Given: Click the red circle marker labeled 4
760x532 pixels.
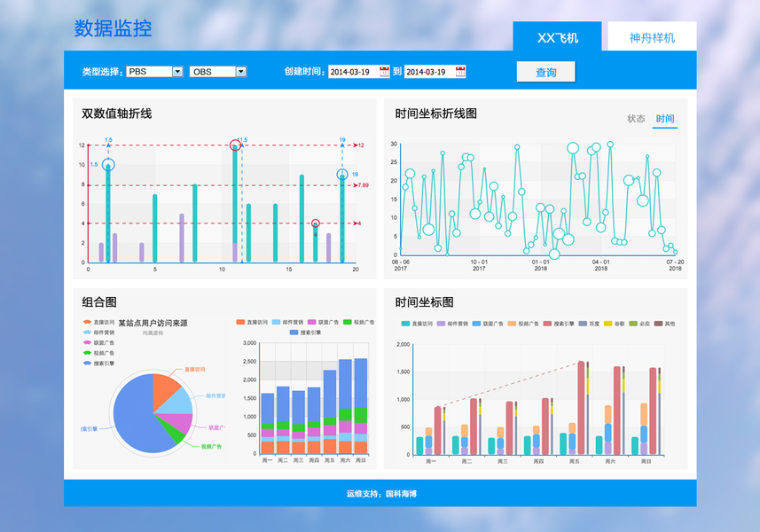Looking at the screenshot, I should click(316, 223).
